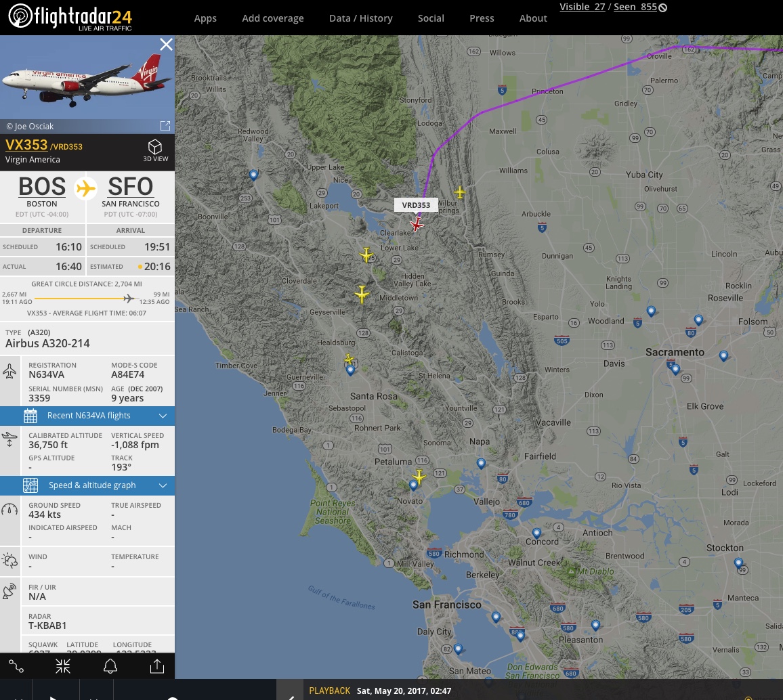The image size is (783, 700).
Task: Click the blue airport pin near Novato
Action: [413, 485]
